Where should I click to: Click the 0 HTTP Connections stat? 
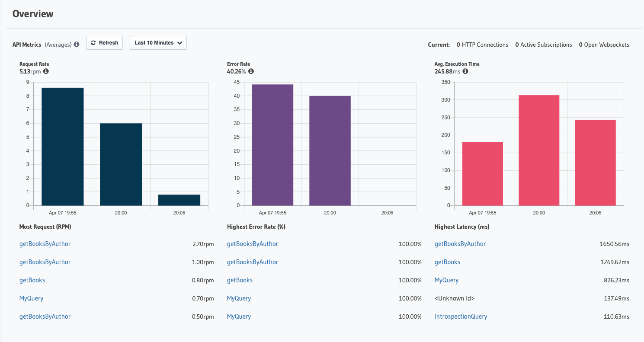pos(482,45)
